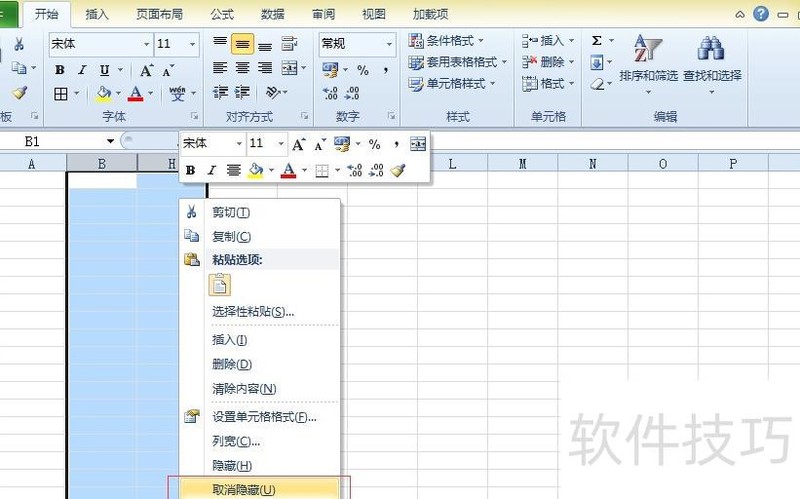Screen dimensions: 800x499
Task: Click mini toolbar merge center icon
Action: tap(418, 144)
